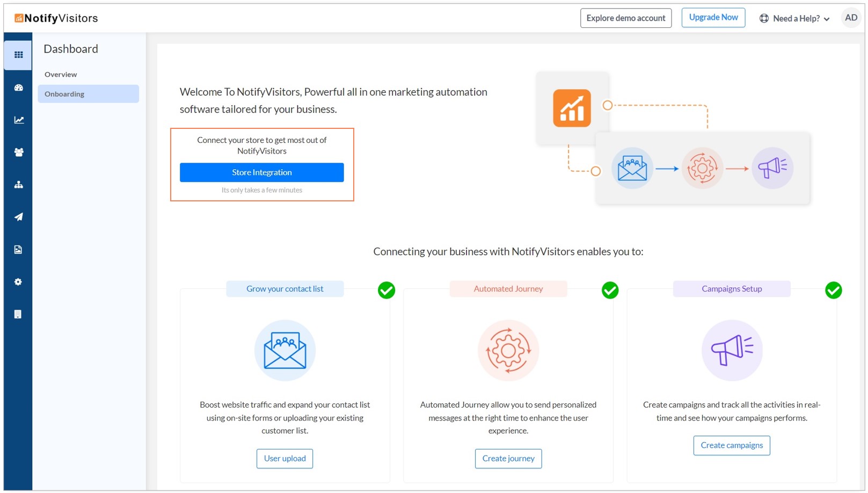Click the User upload button
Viewport: 868px width, 493px height.
285,459
